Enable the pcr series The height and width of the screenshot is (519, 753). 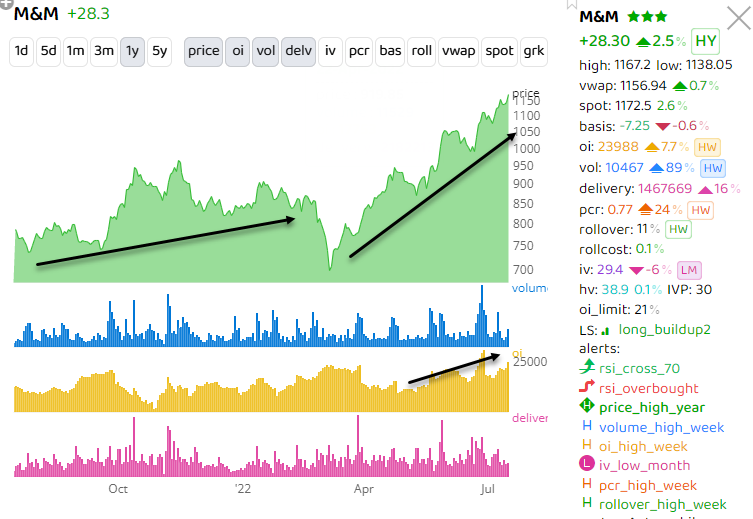359,51
